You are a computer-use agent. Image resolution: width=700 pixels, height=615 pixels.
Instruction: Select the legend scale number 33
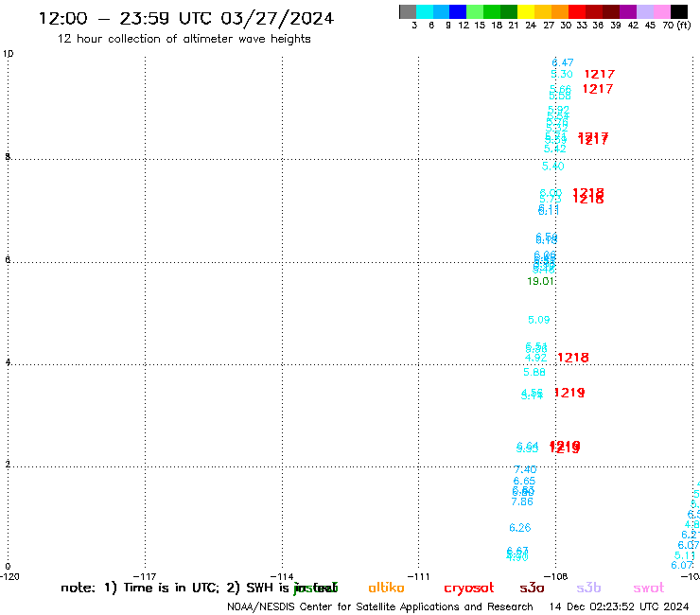(x=582, y=26)
